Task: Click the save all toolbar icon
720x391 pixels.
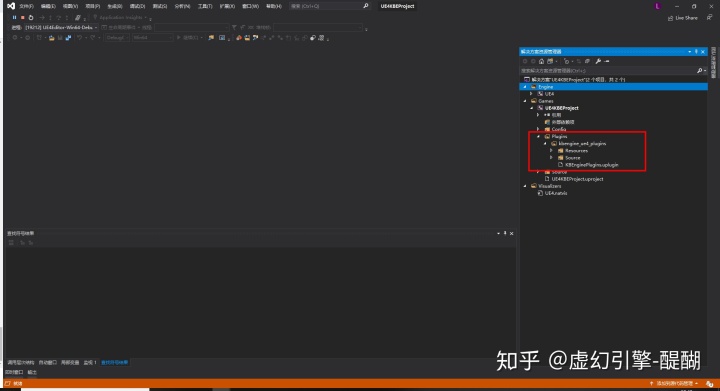Action: point(68,38)
